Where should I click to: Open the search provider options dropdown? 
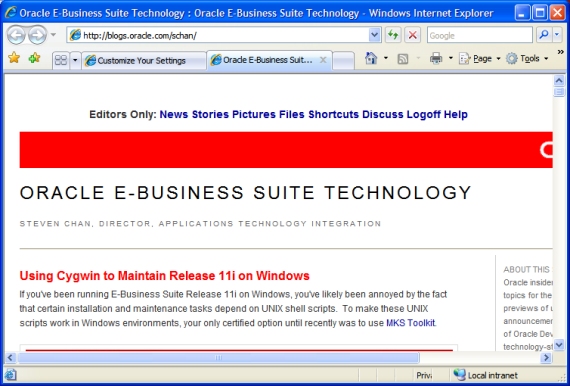(x=557, y=35)
